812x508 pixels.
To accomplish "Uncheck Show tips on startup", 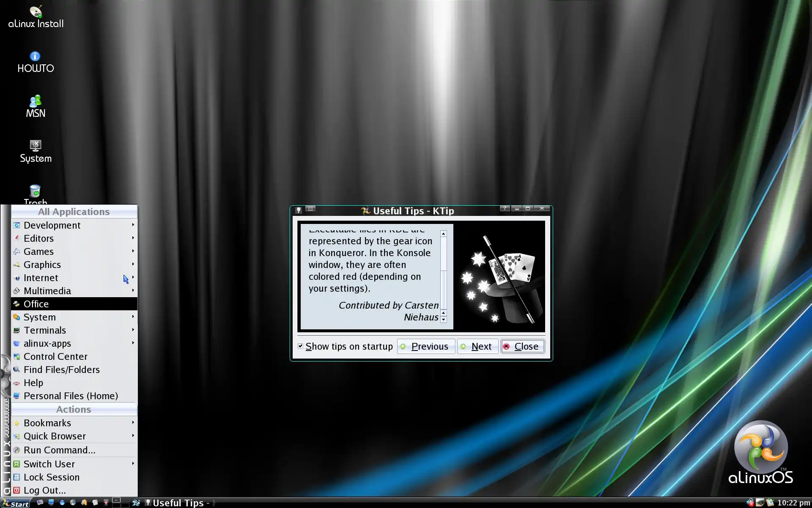I will [300, 346].
